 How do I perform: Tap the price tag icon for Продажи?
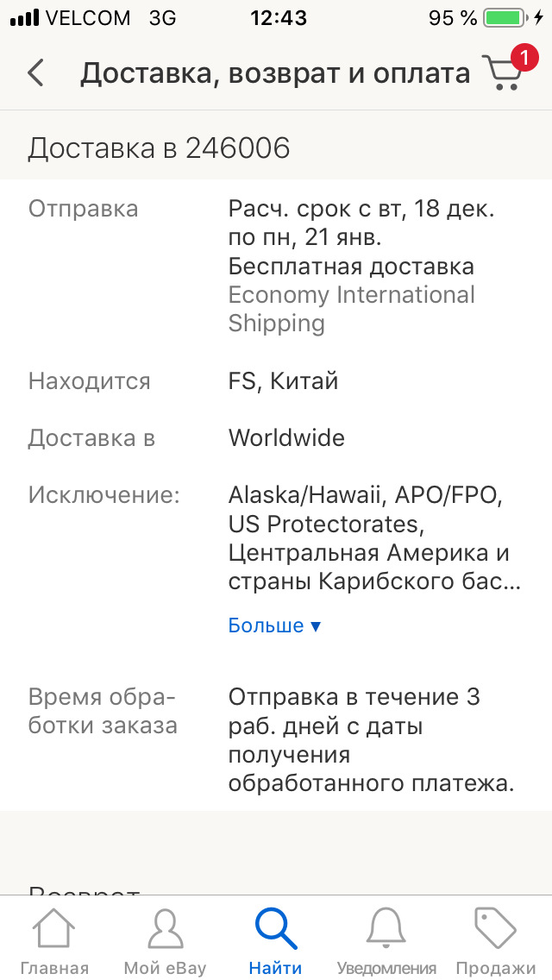(496, 929)
